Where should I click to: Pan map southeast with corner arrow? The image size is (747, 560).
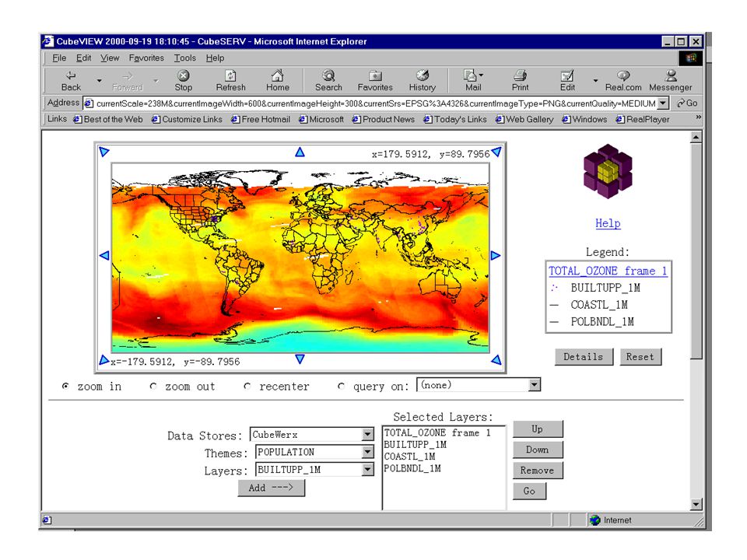click(496, 360)
